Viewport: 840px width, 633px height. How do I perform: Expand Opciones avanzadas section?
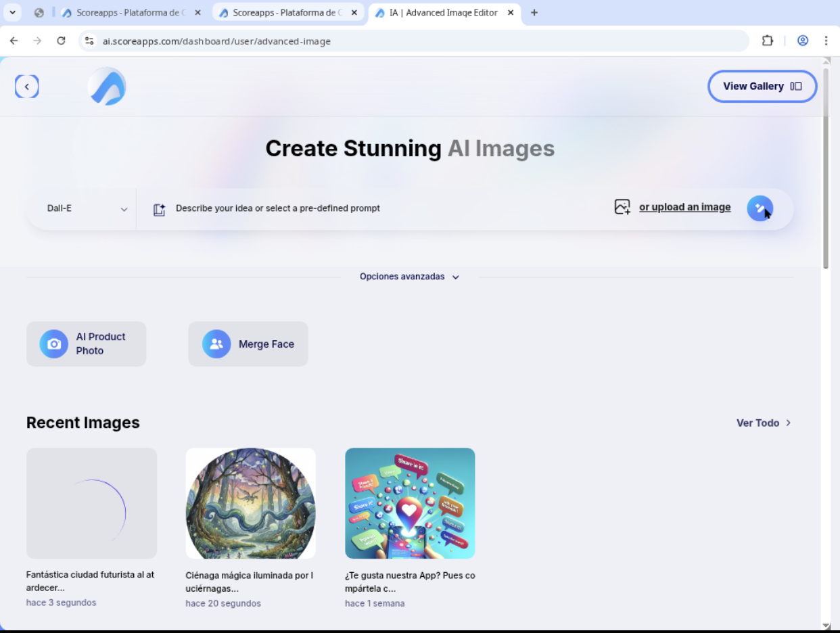(409, 277)
